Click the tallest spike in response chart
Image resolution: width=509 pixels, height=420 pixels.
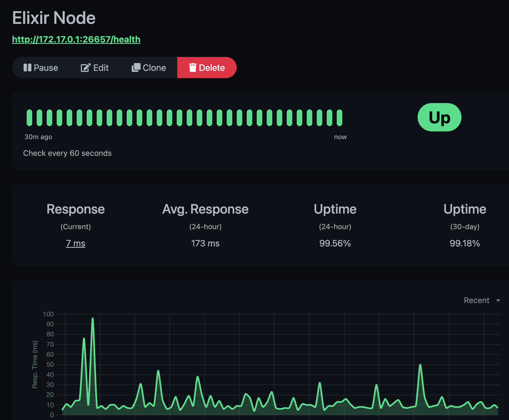(93, 319)
